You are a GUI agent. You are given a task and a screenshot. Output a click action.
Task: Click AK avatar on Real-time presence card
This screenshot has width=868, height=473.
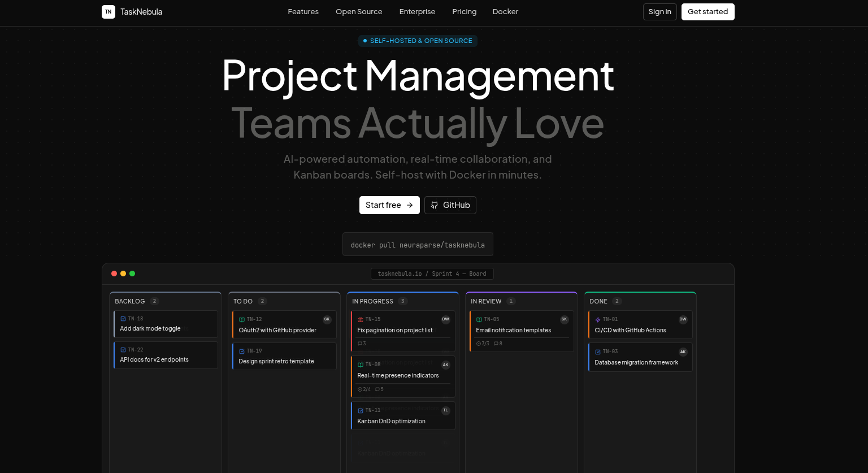tap(446, 364)
